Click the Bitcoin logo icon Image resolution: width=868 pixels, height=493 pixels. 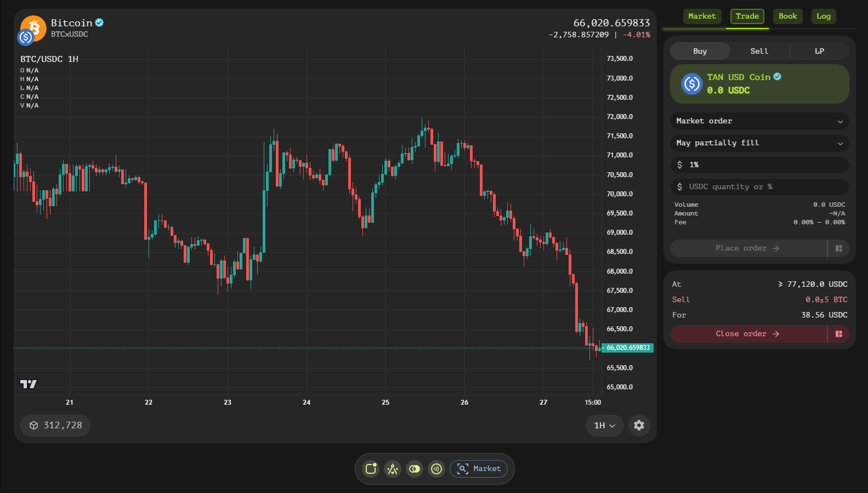click(x=33, y=29)
